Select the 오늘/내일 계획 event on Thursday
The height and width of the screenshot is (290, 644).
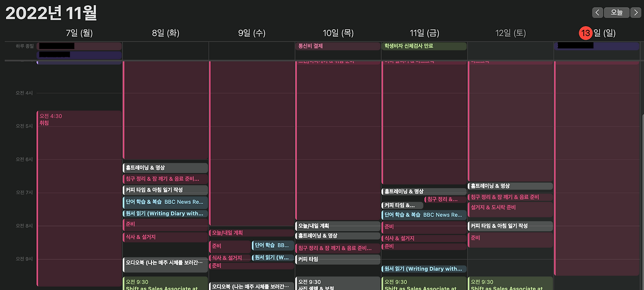tap(338, 226)
